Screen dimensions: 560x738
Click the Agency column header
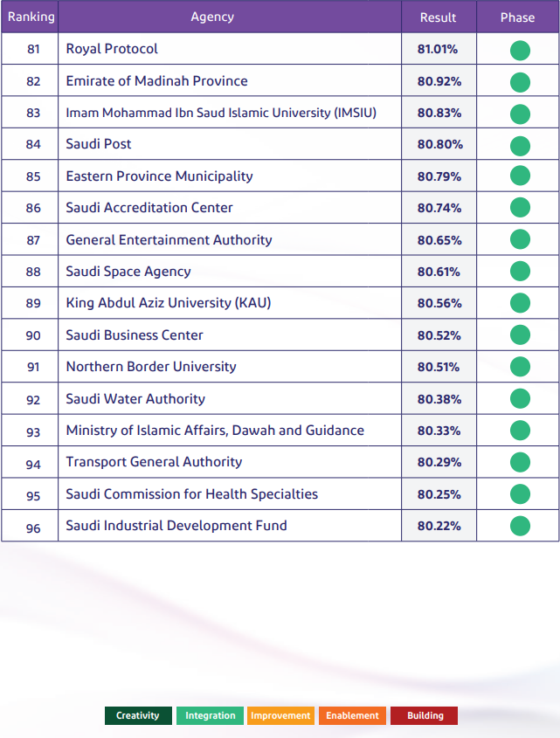[x=212, y=17]
